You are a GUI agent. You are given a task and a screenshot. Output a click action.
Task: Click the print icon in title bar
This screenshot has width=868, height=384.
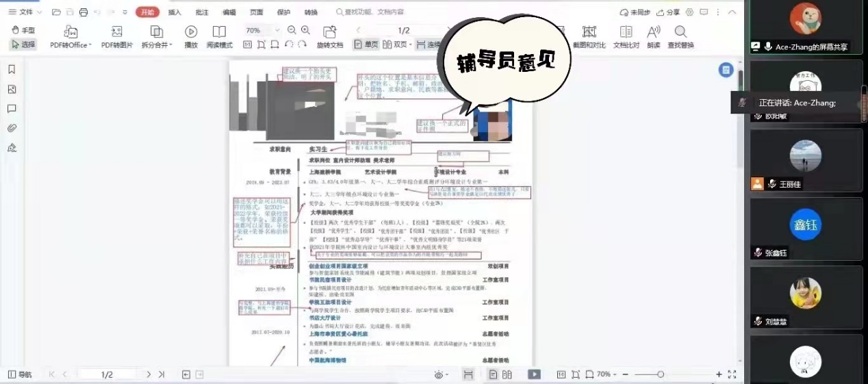click(x=84, y=12)
